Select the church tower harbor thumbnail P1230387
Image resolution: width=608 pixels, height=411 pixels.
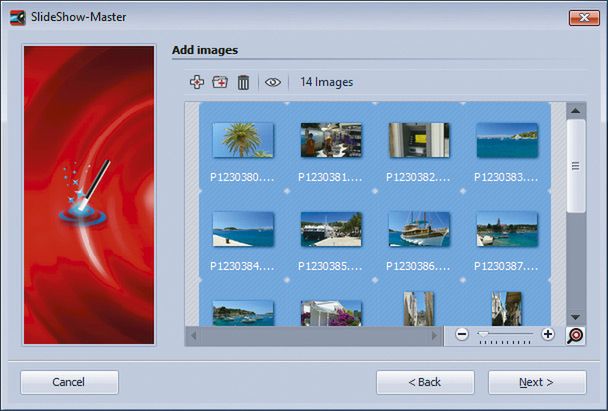(x=507, y=229)
